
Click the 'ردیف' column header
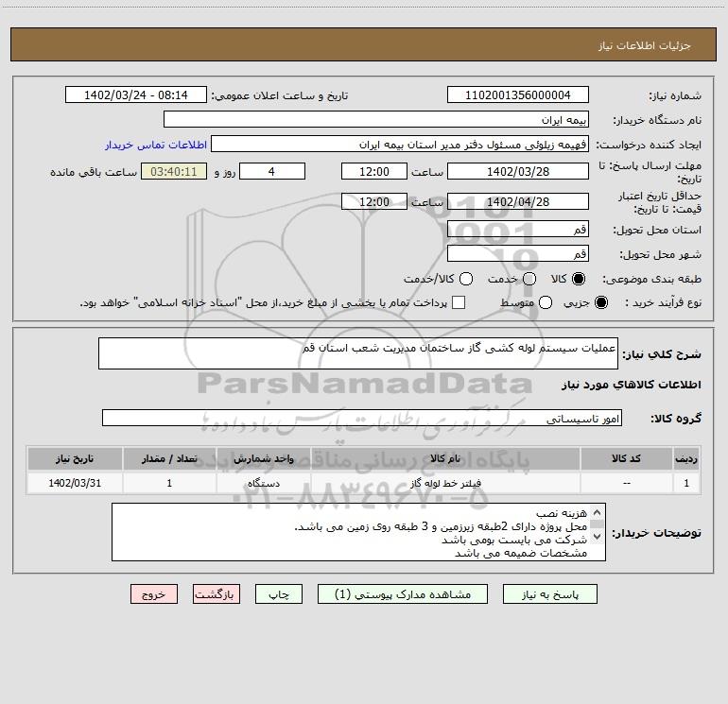686,458
